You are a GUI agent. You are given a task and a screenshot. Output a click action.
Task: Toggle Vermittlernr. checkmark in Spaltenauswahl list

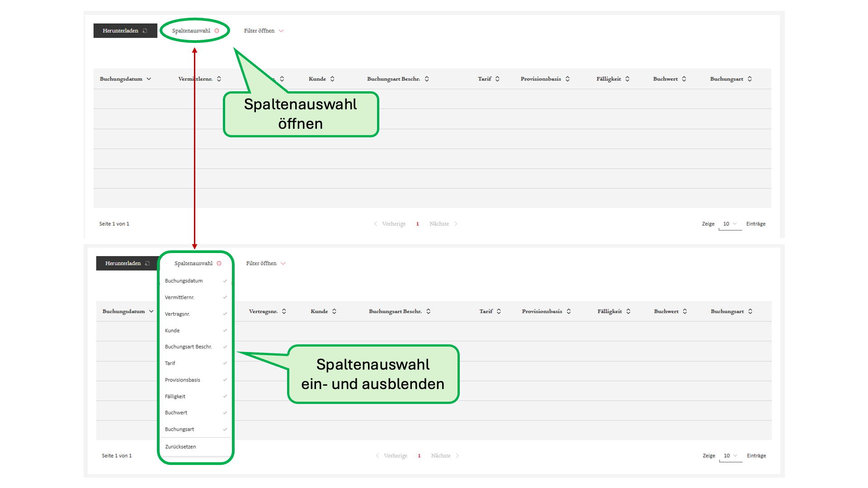[225, 297]
